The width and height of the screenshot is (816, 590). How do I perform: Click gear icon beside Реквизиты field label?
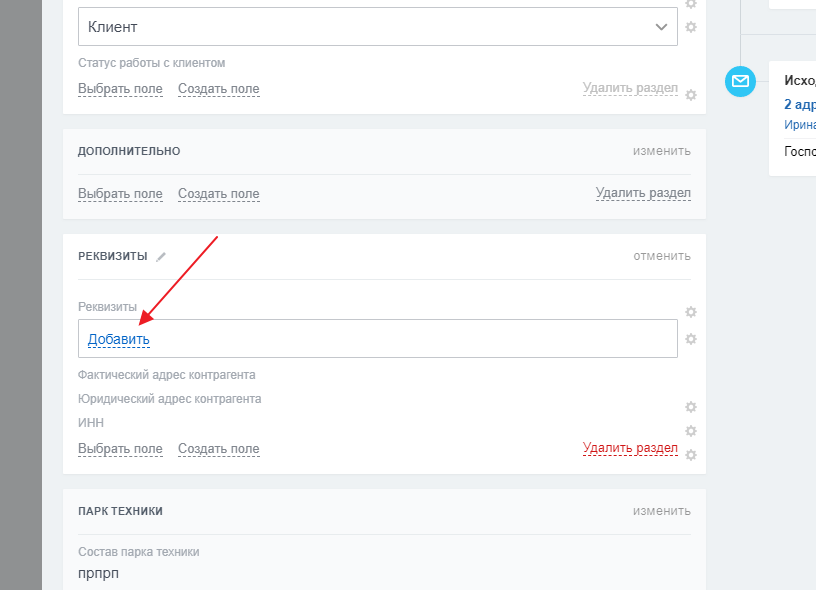[x=690, y=312]
